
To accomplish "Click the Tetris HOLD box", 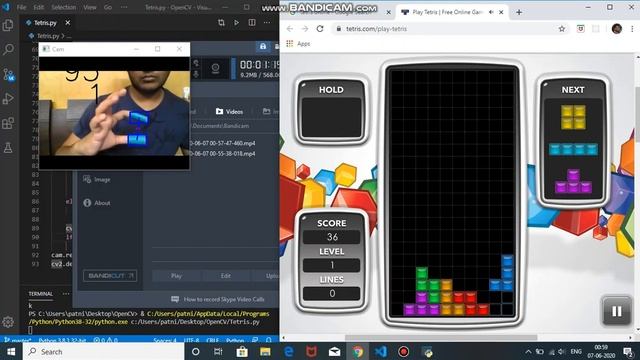I will click(331, 109).
